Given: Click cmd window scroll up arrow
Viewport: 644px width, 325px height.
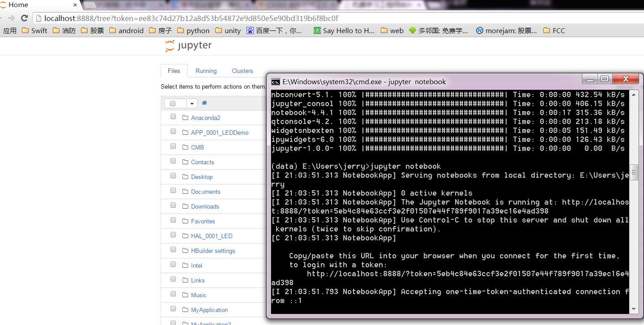Looking at the screenshot, I should click(634, 94).
